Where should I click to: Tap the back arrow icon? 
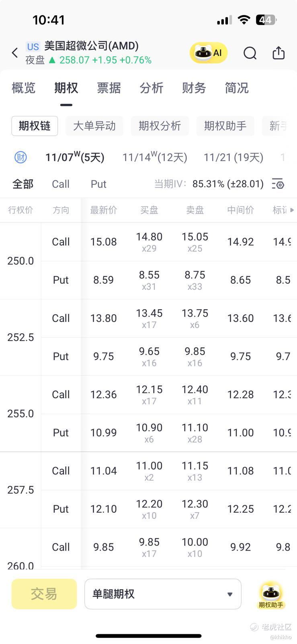[15, 53]
